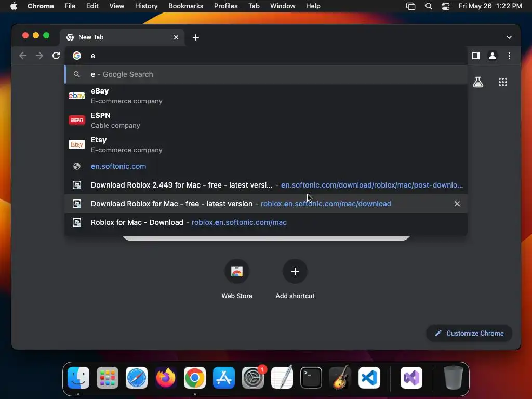Open the Edit menu
This screenshot has width=532, height=399.
tap(92, 6)
